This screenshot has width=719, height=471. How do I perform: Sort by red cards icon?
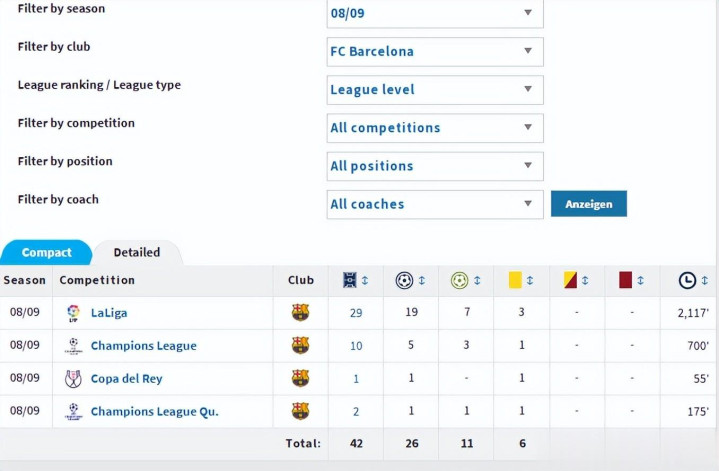pos(626,281)
